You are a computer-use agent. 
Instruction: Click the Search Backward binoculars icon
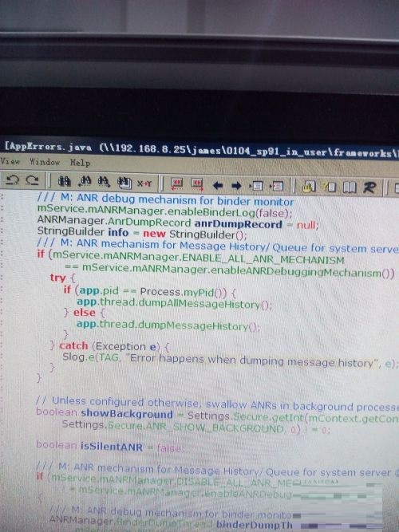85,182
